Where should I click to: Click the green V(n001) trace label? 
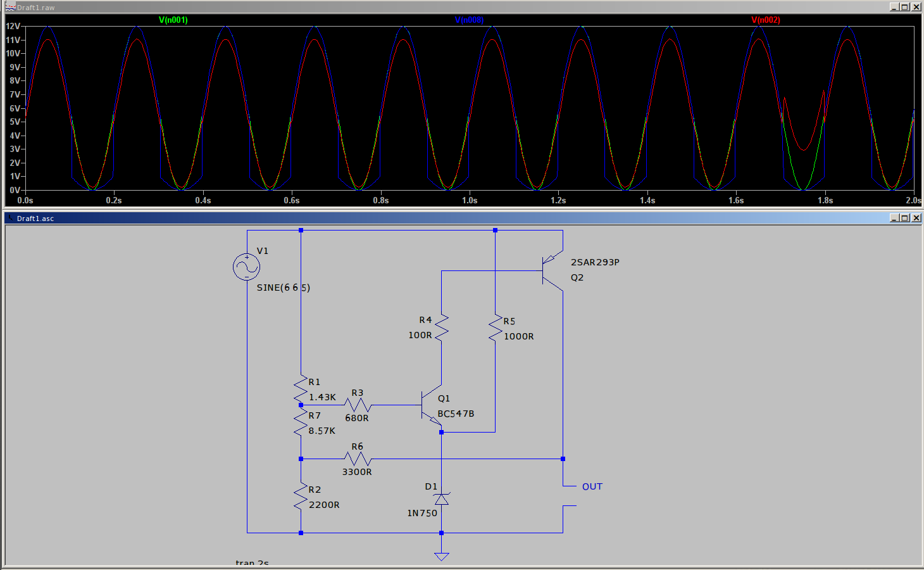point(173,20)
